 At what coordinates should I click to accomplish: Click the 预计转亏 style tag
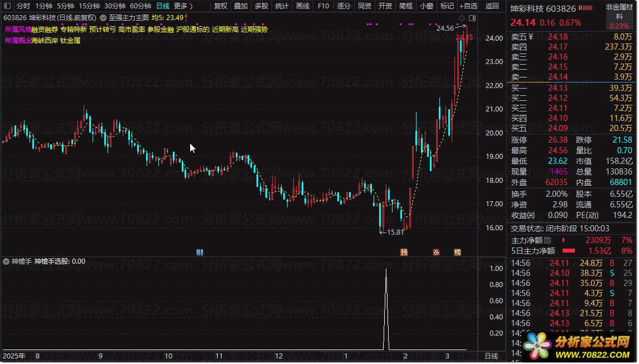coord(102,30)
